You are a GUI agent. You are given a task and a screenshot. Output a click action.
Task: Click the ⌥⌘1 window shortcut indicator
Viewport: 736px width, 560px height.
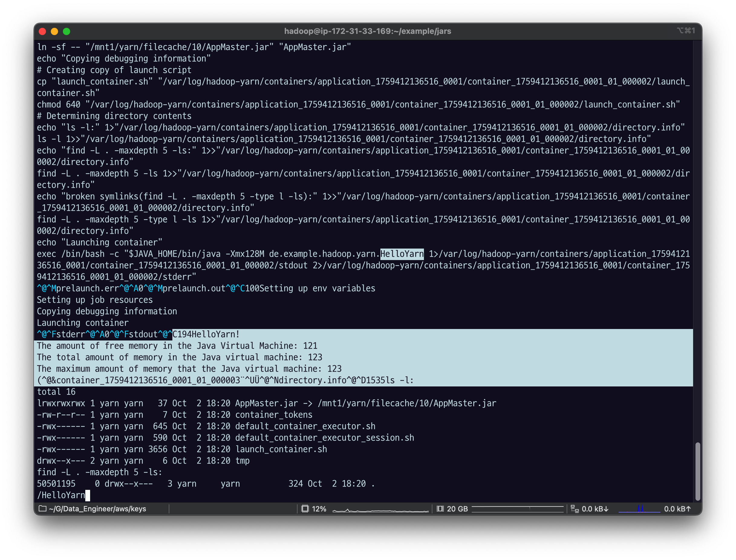[x=686, y=31]
